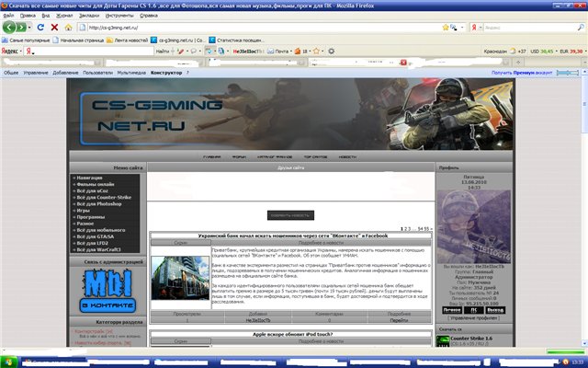Screen dimensions: 588x368
Task: Click the new tab plus button
Action: coord(518,63)
